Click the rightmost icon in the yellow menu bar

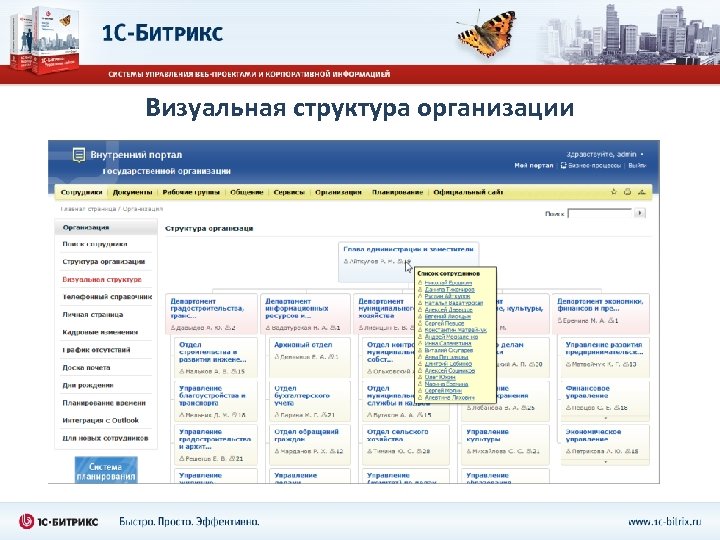point(642,192)
